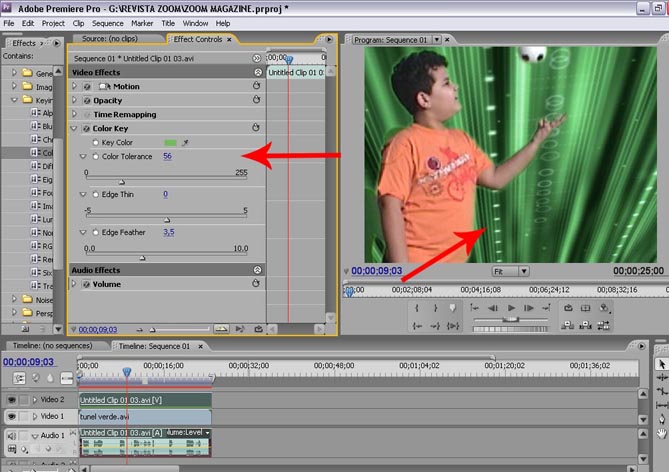Image resolution: width=669 pixels, height=472 pixels.
Task: Hide the Video 2 track eye
Action: click(x=12, y=400)
